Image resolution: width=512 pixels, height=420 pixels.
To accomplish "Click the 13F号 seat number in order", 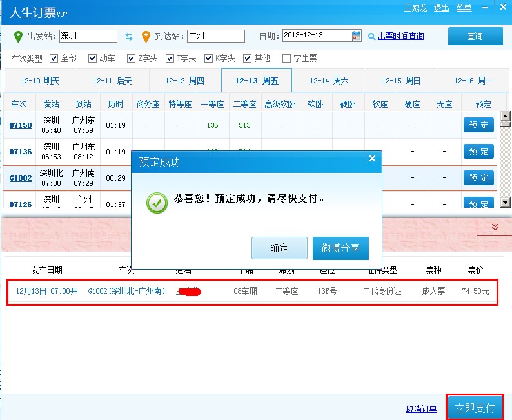I will tap(327, 291).
